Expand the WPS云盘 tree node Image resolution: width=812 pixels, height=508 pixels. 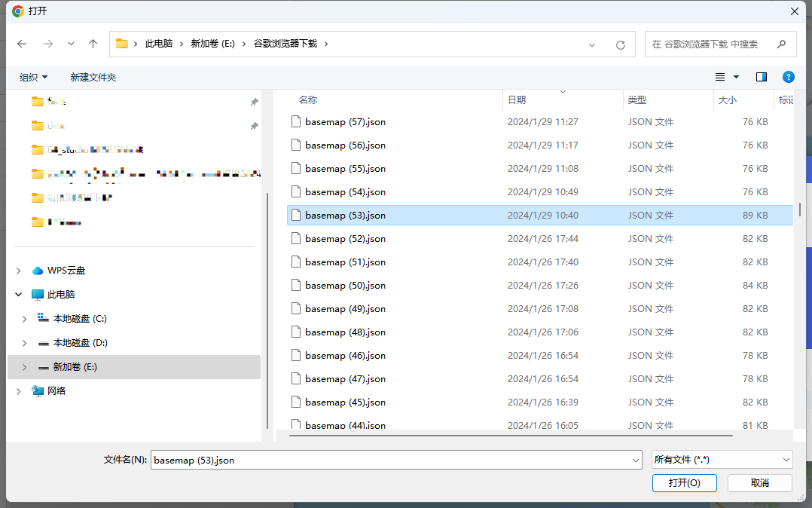point(18,270)
